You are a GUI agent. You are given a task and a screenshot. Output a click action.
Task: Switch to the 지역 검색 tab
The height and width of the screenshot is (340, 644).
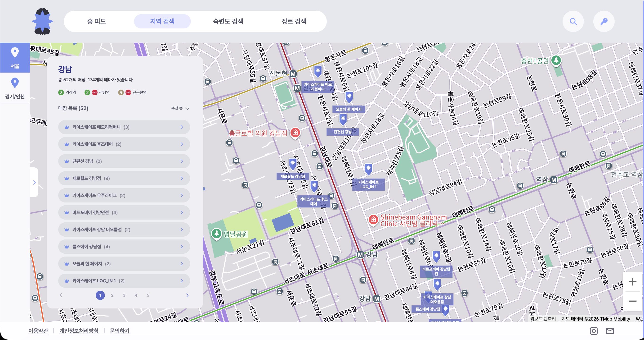[x=162, y=21]
